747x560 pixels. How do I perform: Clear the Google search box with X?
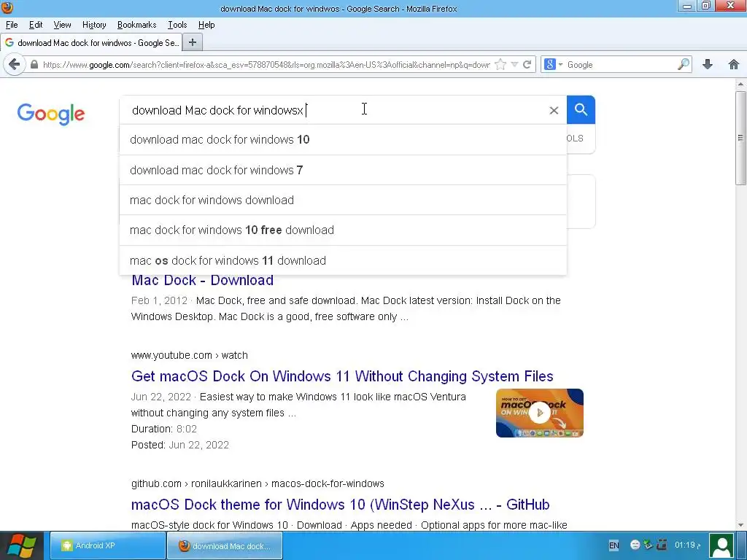[554, 111]
